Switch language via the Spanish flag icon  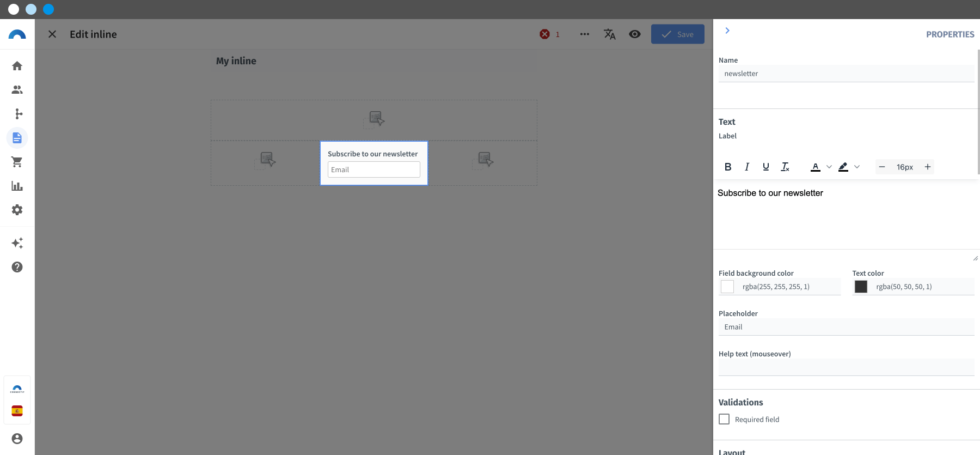click(x=17, y=411)
